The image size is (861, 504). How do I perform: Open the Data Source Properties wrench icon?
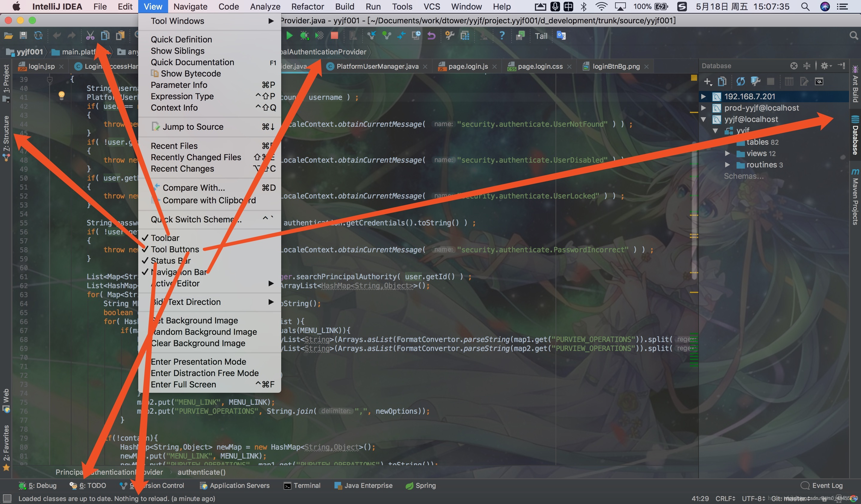(x=755, y=82)
